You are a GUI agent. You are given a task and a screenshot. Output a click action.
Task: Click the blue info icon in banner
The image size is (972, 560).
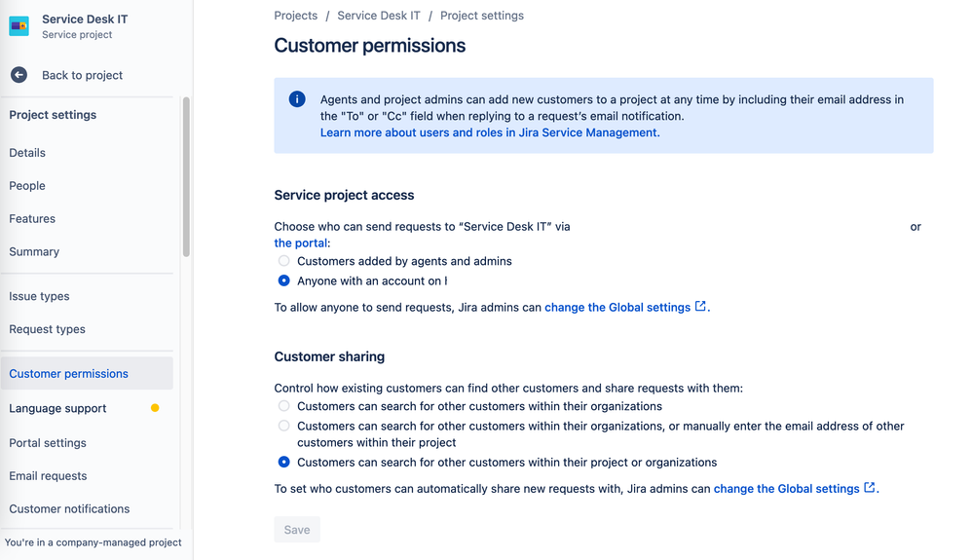(297, 99)
